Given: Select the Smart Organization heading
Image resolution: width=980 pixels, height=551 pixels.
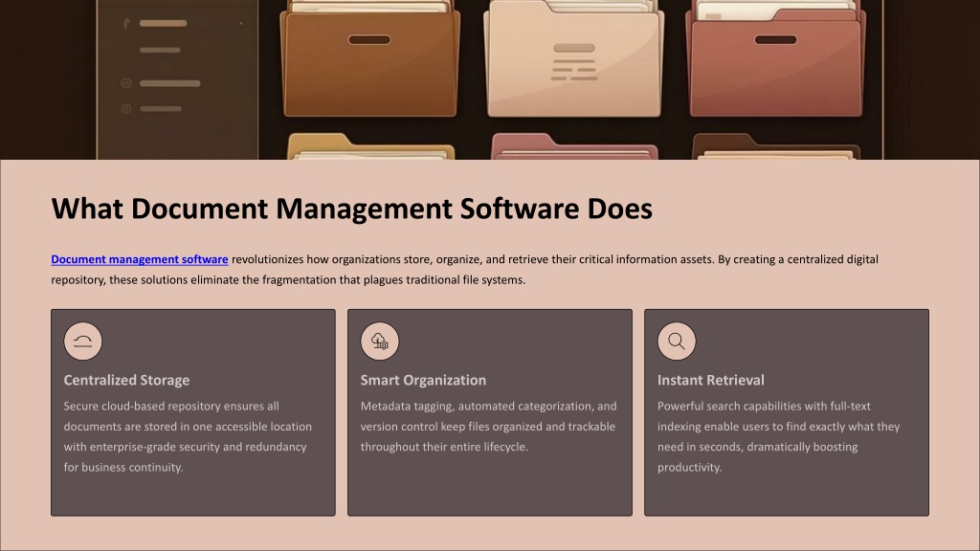Looking at the screenshot, I should click(x=423, y=380).
